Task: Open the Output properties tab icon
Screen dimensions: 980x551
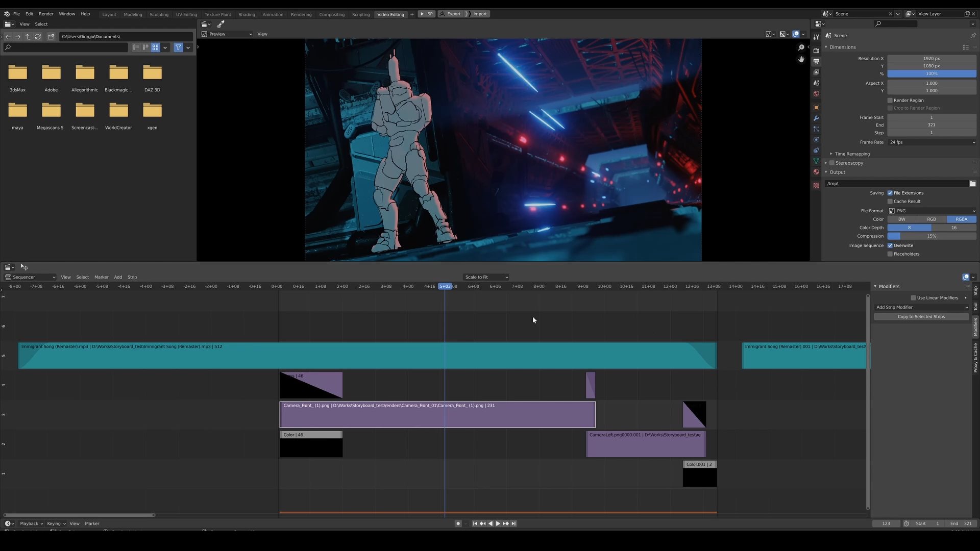Action: tap(816, 61)
